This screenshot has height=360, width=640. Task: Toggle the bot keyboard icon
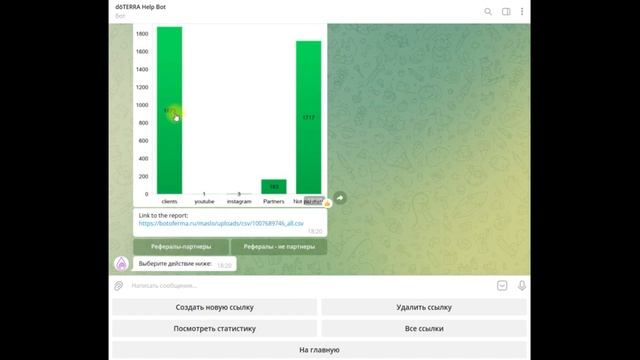pyautogui.click(x=502, y=285)
